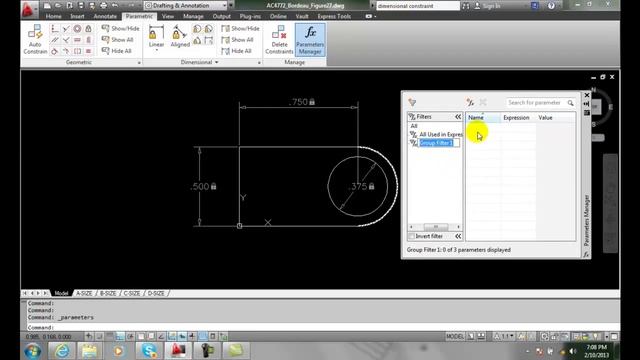Viewport: 640px width, 360px height.
Task: Toggle MODEL space button in status bar
Action: click(x=455, y=336)
